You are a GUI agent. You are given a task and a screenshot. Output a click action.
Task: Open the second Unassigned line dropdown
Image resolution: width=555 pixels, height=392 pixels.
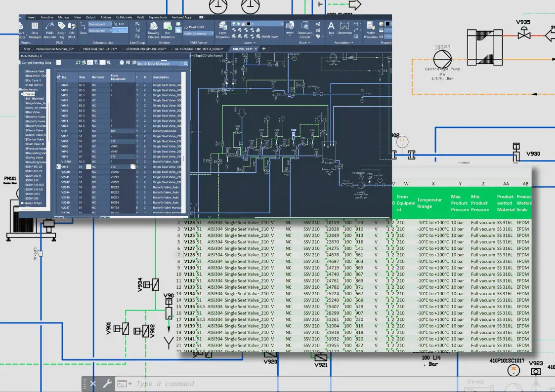100,31
